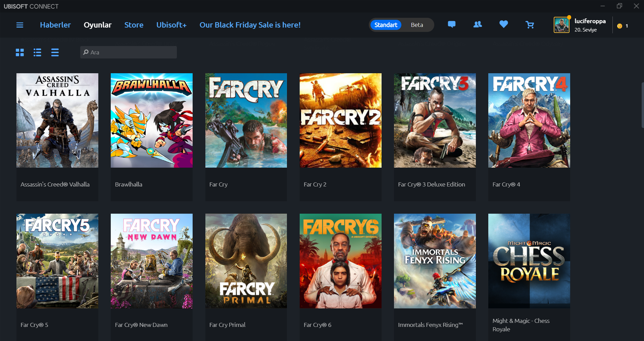The height and width of the screenshot is (341, 644).
Task: Click the 20. Seviye level text
Action: 586,30
